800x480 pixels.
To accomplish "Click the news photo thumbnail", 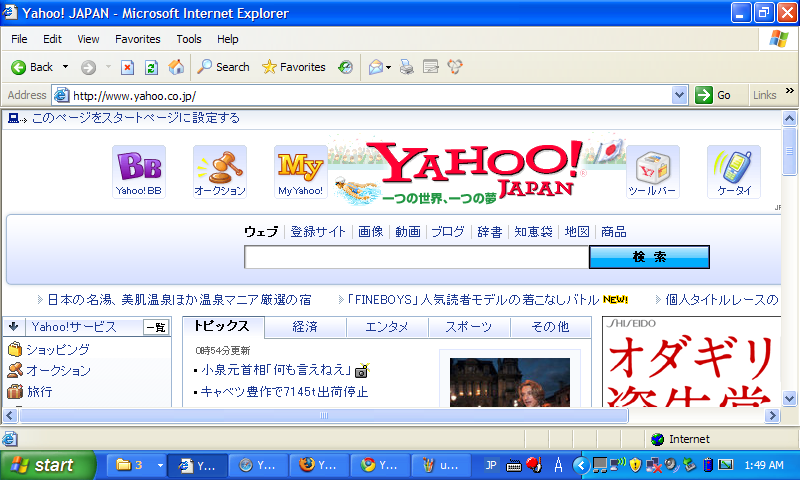I will pyautogui.click(x=510, y=382).
